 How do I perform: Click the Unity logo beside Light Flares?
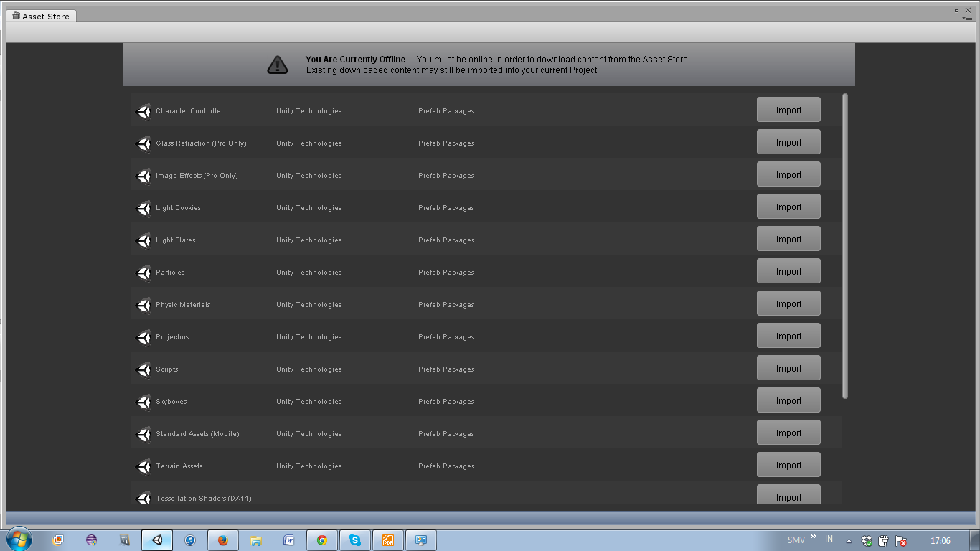click(143, 241)
